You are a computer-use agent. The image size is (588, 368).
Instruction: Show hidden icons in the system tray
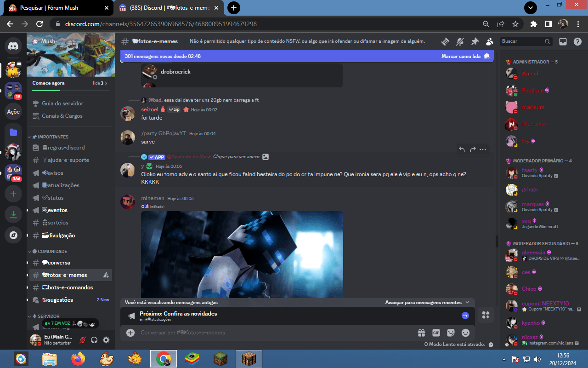(504, 359)
